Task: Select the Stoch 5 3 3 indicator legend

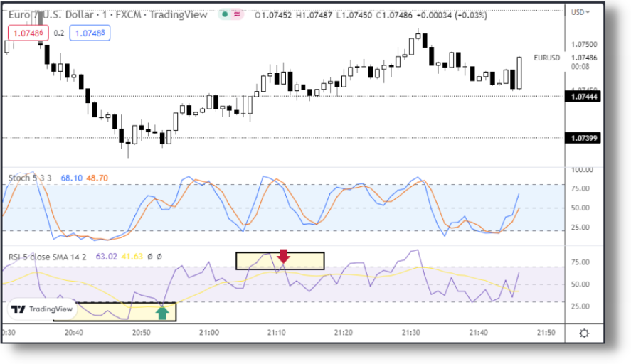Action: coord(30,178)
